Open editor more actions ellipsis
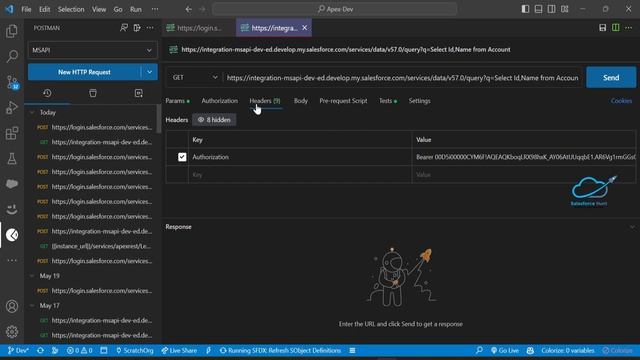 click(x=629, y=28)
